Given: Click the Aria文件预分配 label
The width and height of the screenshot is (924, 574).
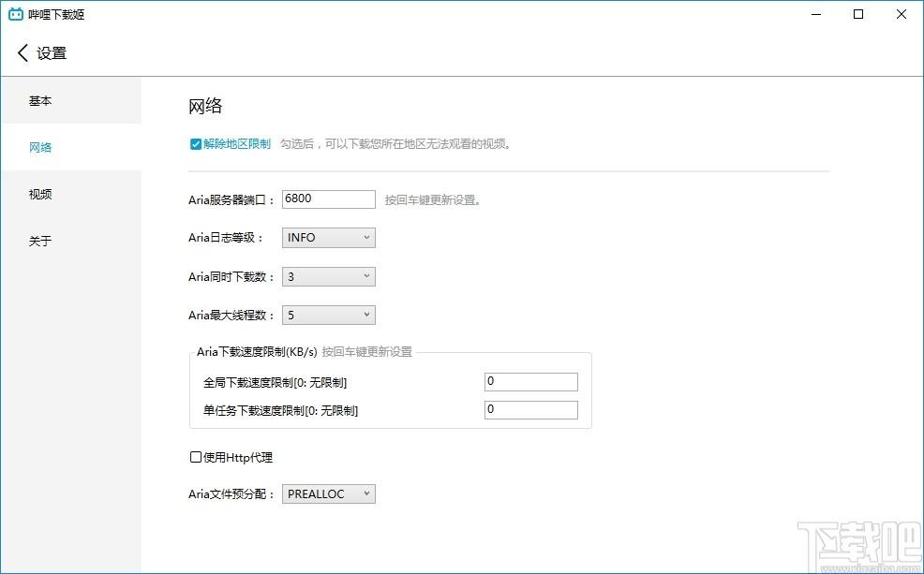Looking at the screenshot, I should 231,493.
